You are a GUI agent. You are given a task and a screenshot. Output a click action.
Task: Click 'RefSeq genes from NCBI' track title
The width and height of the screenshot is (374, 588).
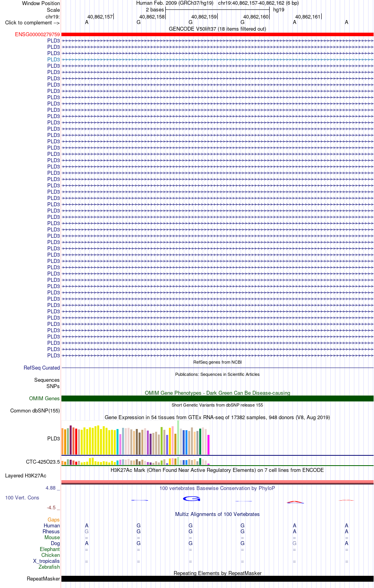pos(217,362)
